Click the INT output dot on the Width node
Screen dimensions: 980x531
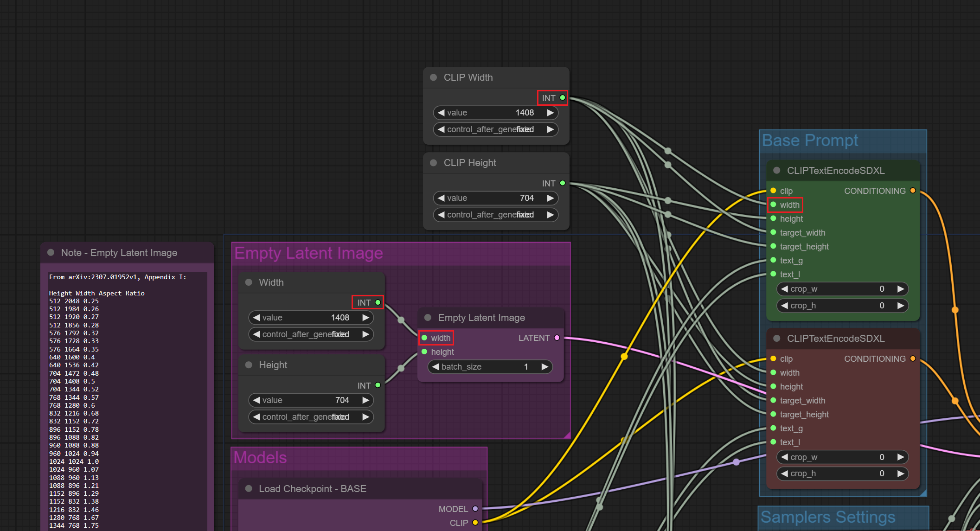[378, 302]
